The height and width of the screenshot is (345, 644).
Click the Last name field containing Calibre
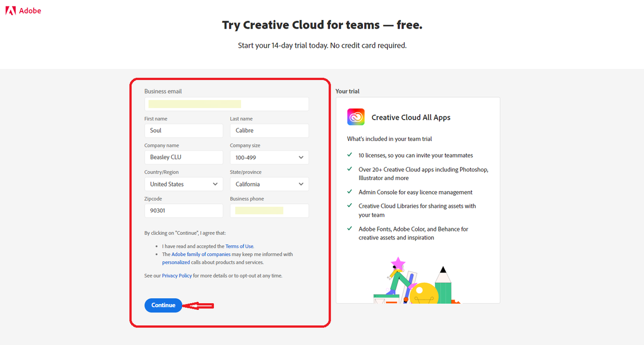pos(269,131)
